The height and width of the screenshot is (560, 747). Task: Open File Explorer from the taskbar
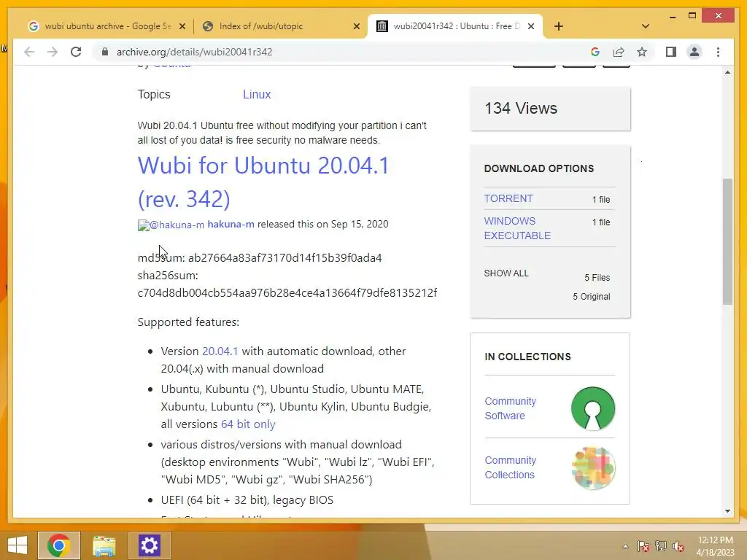tap(104, 545)
